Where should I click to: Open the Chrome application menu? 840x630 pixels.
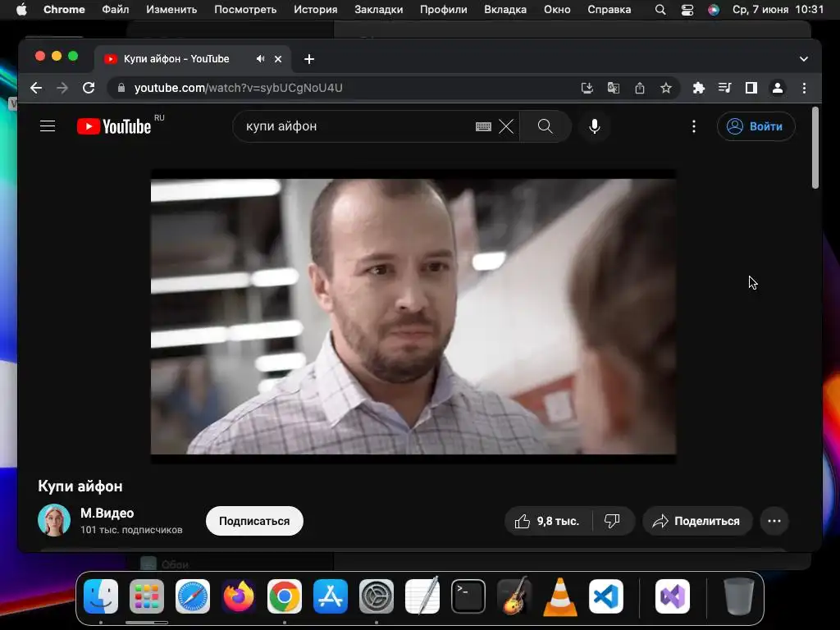(x=64, y=10)
